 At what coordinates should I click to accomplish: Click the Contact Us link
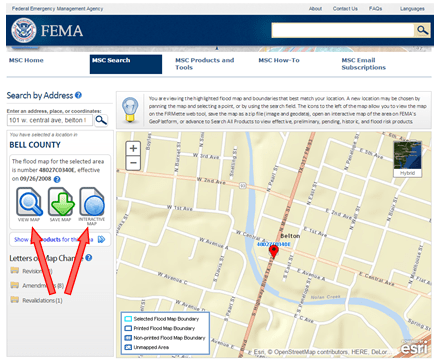(345, 9)
